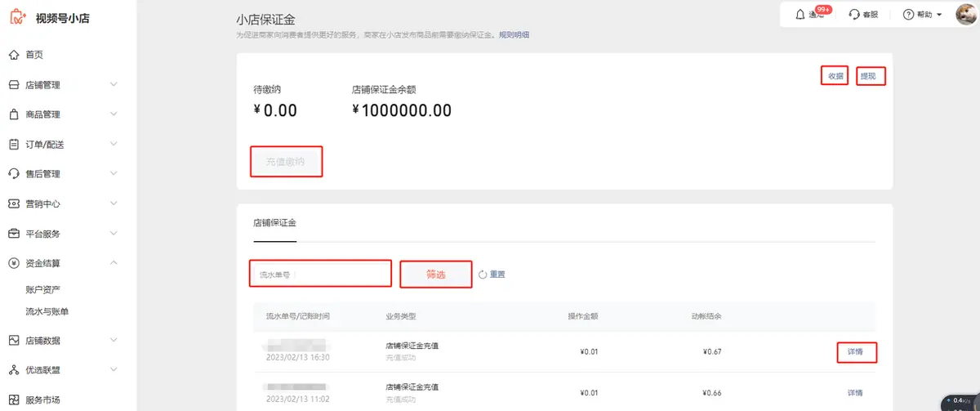The image size is (980, 411).
Task: Click the balance value ¥0.66
Action: click(x=712, y=393)
